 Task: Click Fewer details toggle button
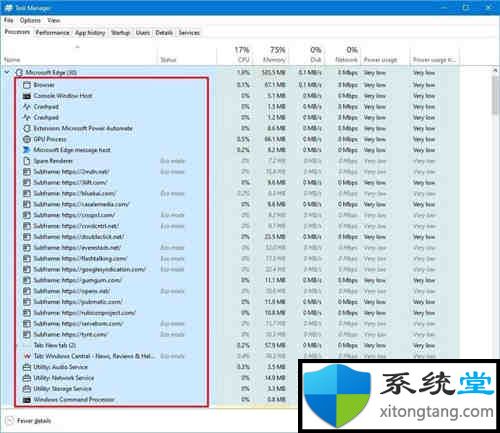[x=29, y=421]
